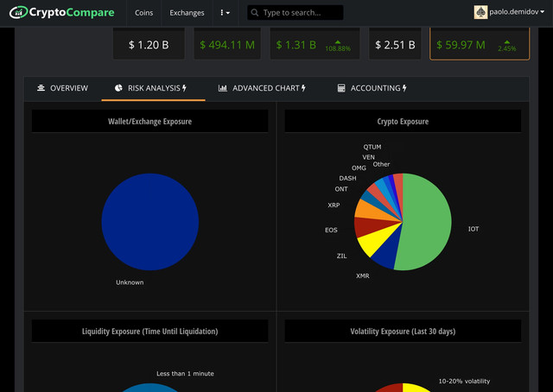
Task: Click the Wallet/Exchange Exposure header
Action: coord(149,121)
